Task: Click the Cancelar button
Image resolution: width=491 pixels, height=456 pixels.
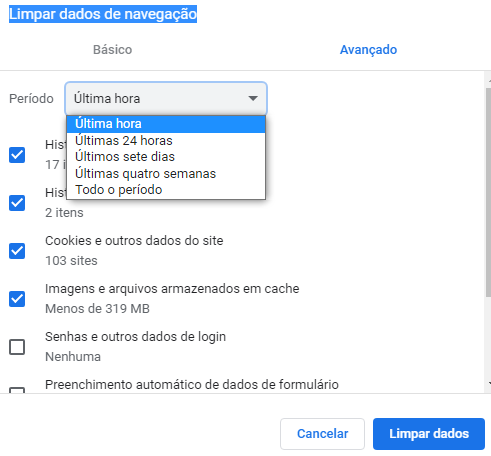Action: (322, 434)
